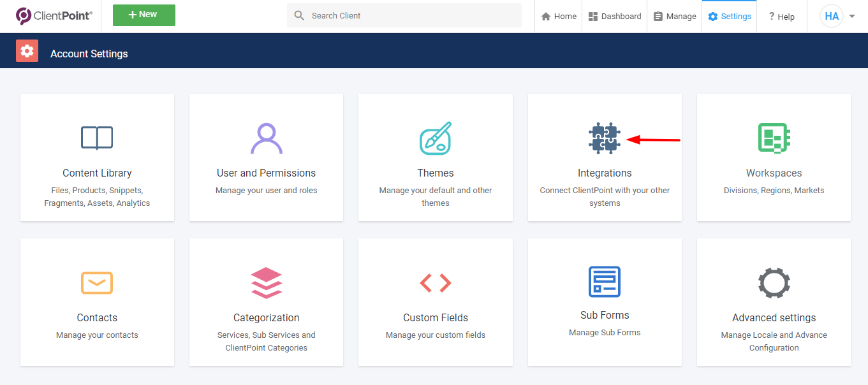Click the Contacts title

point(97,317)
